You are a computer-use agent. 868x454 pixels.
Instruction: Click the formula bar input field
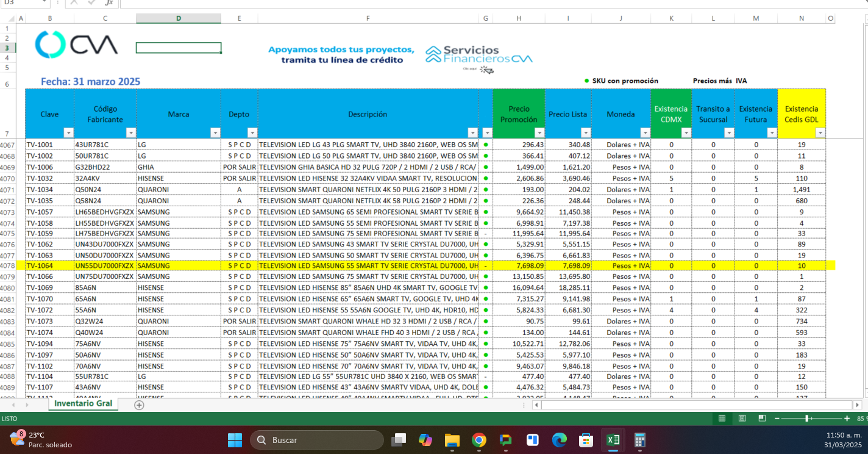point(493,2)
